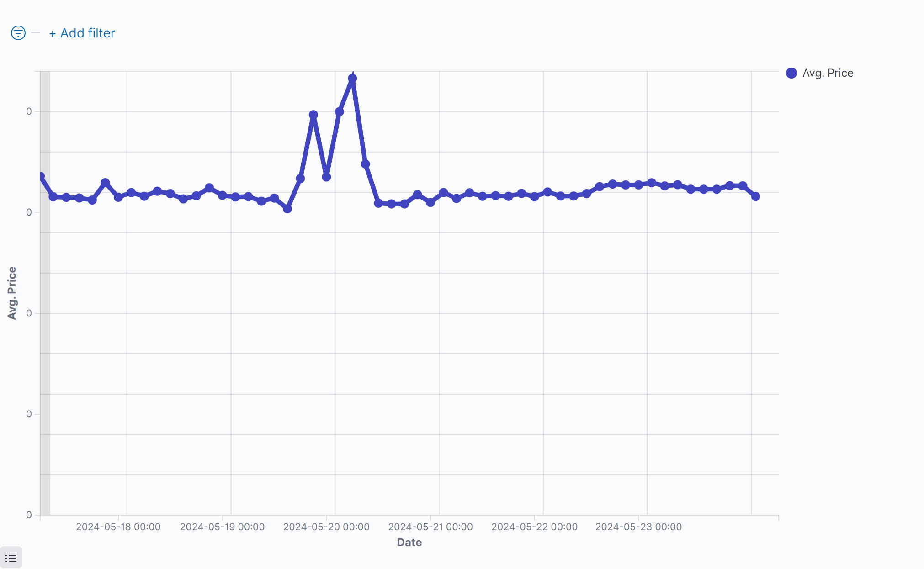Toggle the legend list icon at bottom-left
This screenshot has height=569, width=924.
pyautogui.click(x=11, y=557)
